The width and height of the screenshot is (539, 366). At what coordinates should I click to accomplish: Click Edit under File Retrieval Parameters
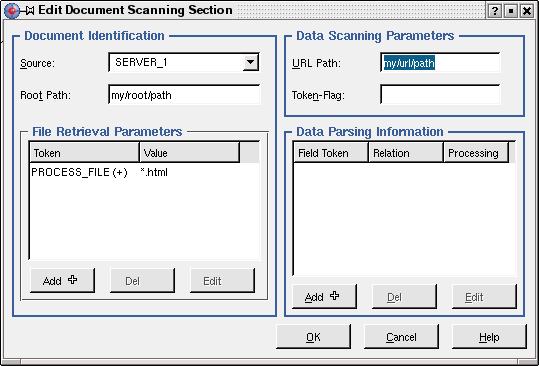(x=222, y=280)
